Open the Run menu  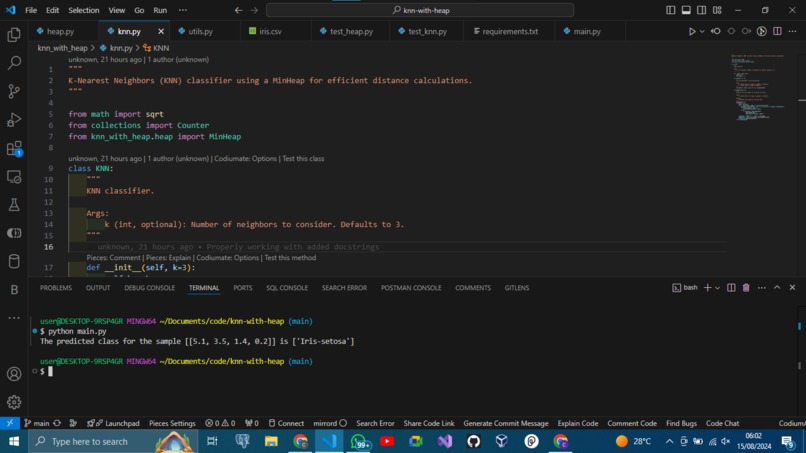(x=160, y=10)
